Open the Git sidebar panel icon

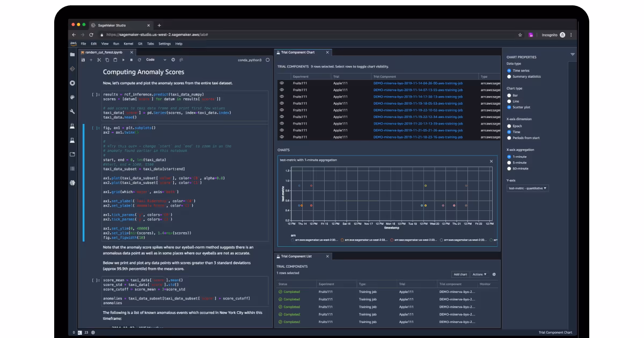pos(72,69)
